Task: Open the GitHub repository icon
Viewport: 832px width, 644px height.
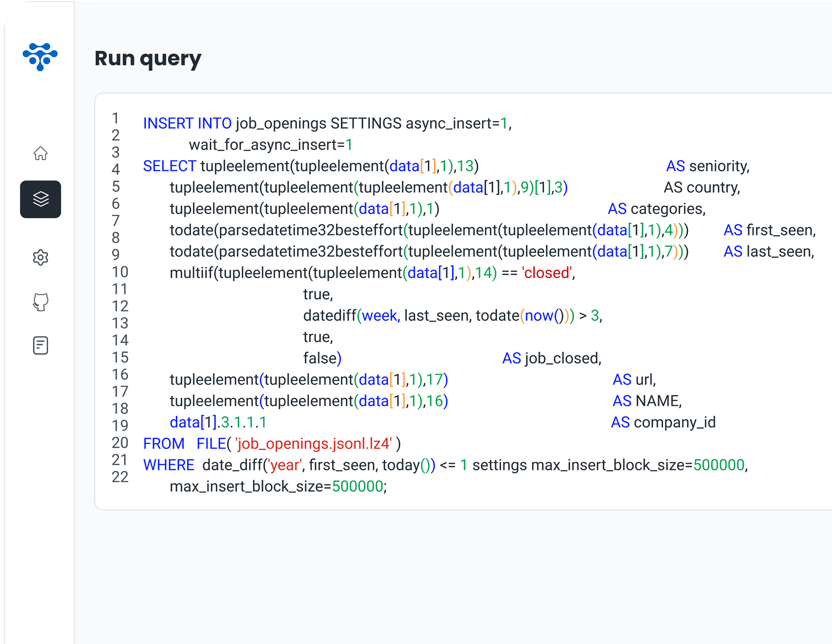Action: [x=41, y=301]
